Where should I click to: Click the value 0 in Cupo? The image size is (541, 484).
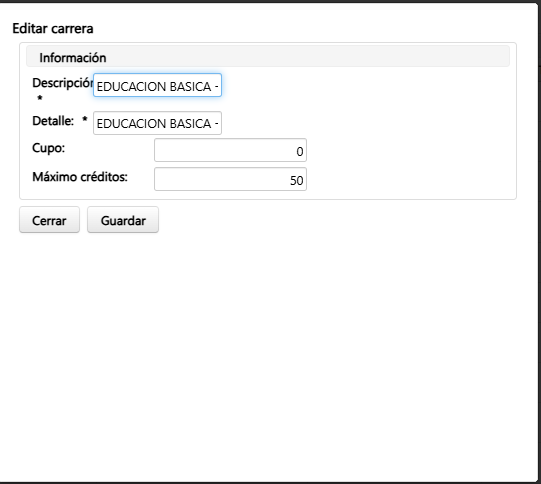coord(300,152)
